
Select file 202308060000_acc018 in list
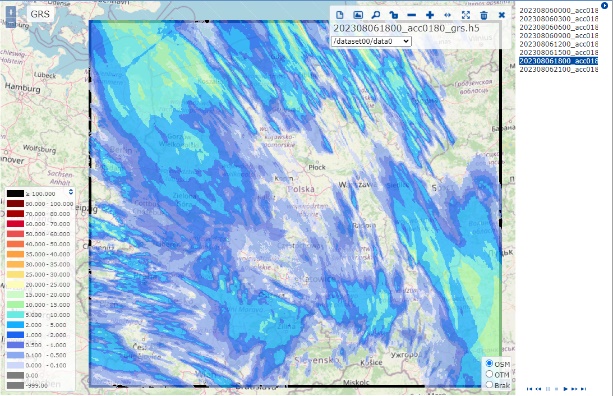pyautogui.click(x=559, y=10)
